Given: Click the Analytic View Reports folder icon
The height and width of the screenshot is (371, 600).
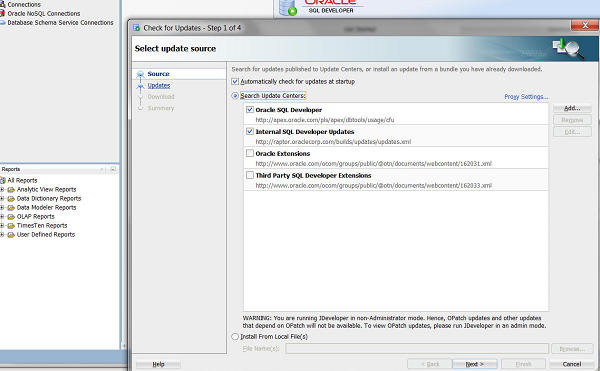Looking at the screenshot, I should coord(11,190).
